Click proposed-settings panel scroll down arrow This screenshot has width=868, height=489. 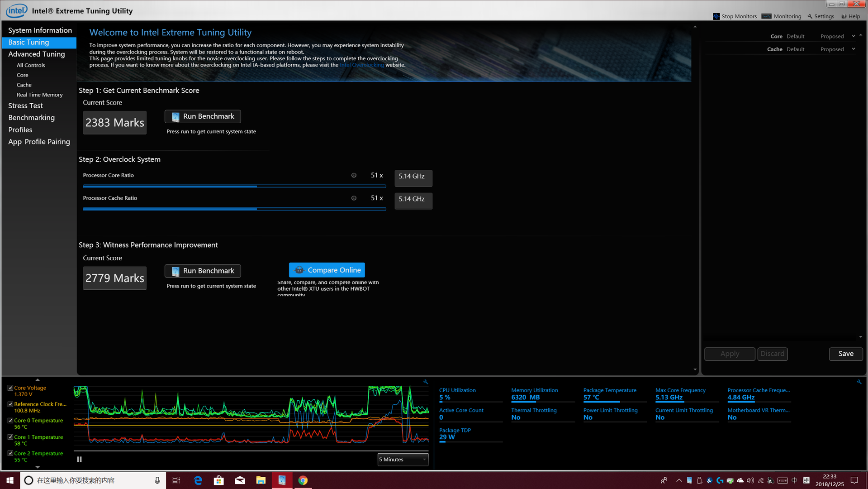point(860,337)
